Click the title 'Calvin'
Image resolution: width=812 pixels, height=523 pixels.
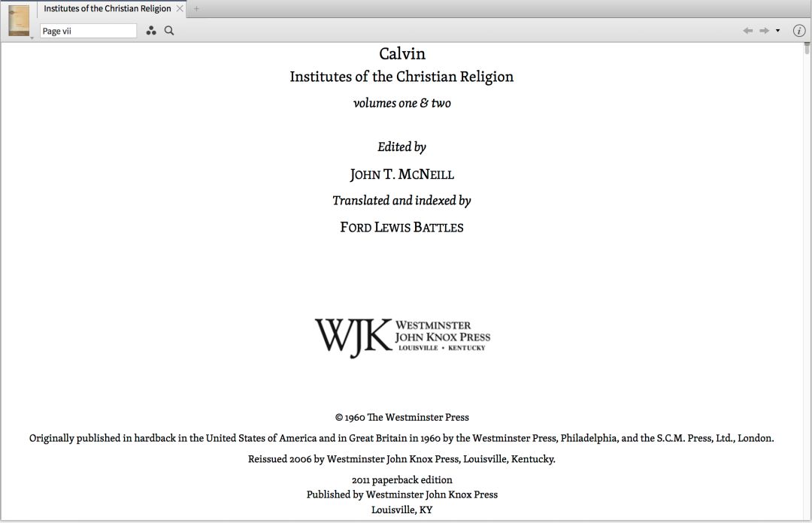point(401,54)
